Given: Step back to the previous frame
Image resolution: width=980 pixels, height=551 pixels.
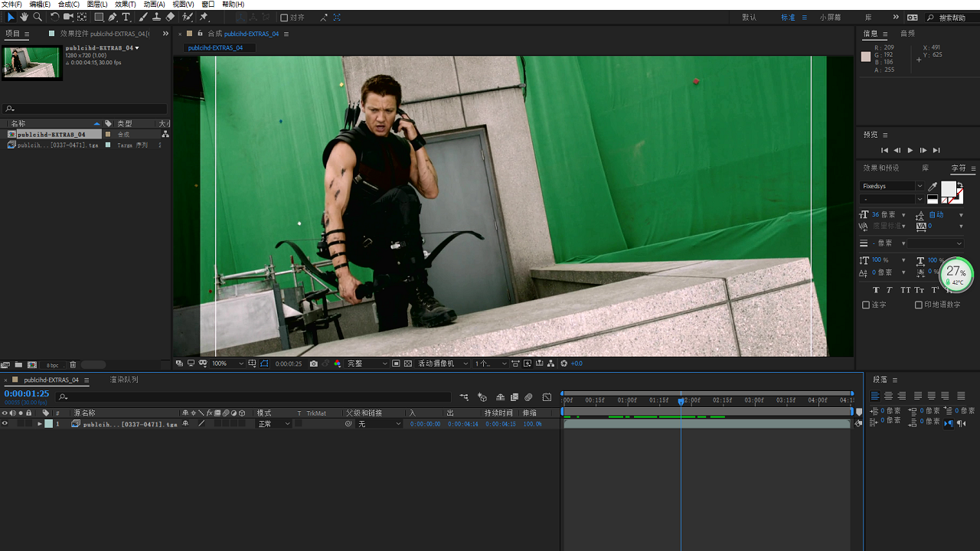Looking at the screenshot, I should click(x=897, y=150).
